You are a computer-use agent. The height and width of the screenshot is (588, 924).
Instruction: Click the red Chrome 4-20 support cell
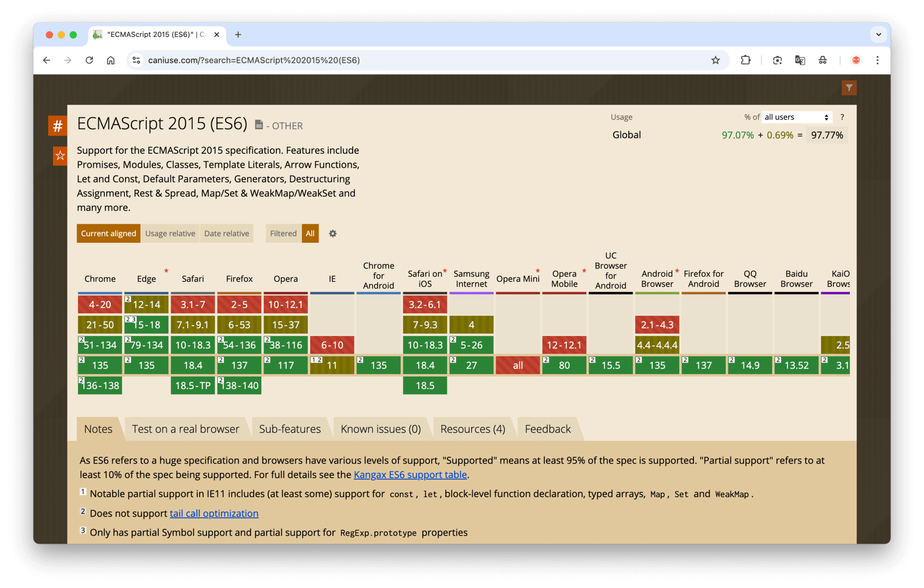[100, 305]
